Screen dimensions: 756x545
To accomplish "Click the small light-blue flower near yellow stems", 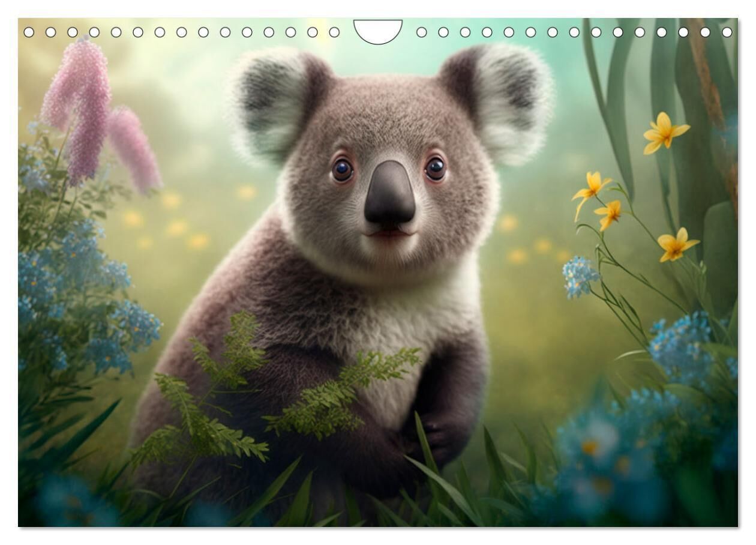I will pyautogui.click(x=580, y=276).
